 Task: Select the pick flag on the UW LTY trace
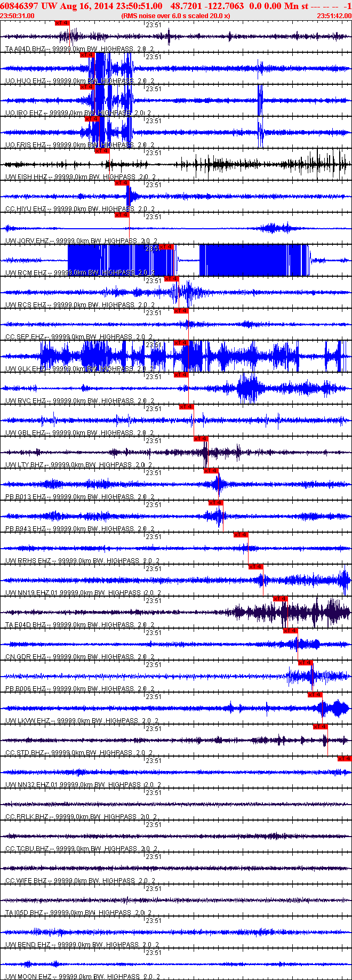pyautogui.click(x=201, y=439)
